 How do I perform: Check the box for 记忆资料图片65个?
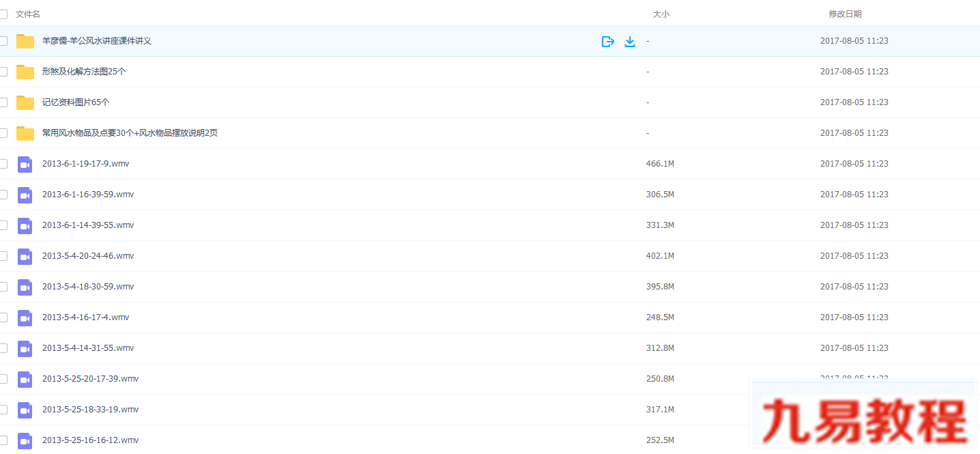click(x=3, y=102)
